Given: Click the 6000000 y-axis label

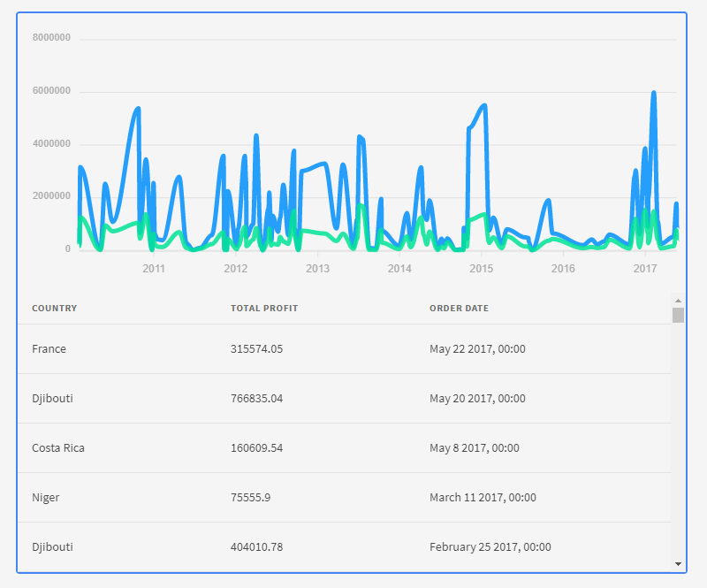Looking at the screenshot, I should coord(51,91).
